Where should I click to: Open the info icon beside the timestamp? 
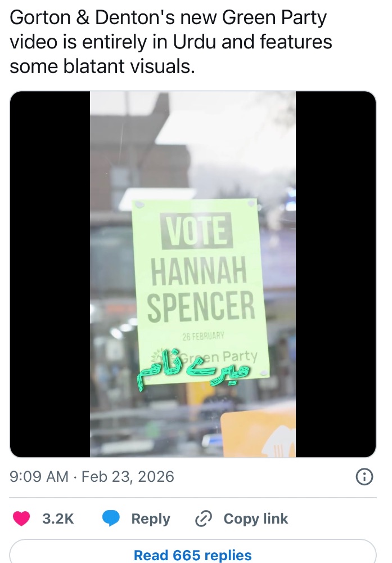tap(364, 477)
